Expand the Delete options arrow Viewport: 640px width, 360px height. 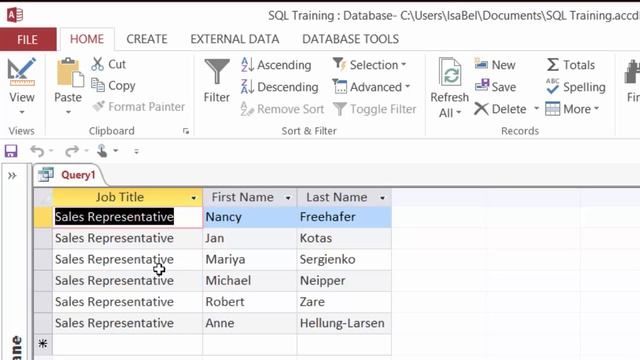pyautogui.click(x=536, y=109)
